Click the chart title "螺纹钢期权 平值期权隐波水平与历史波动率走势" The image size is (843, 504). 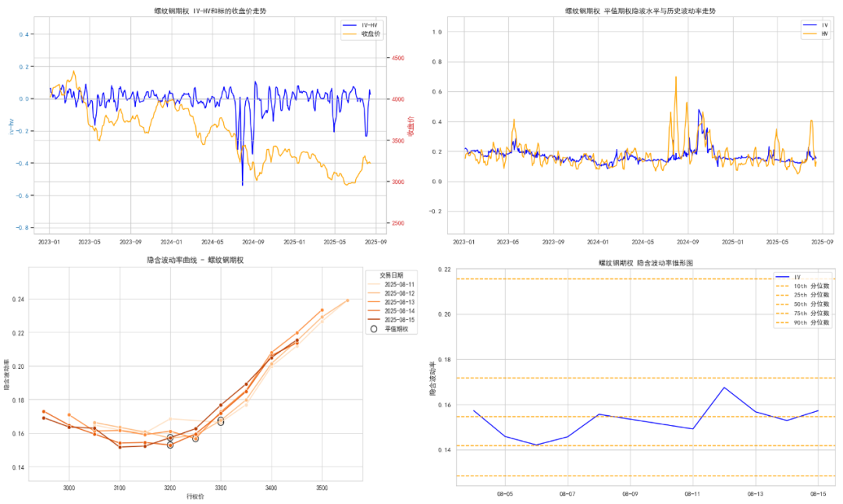click(640, 11)
